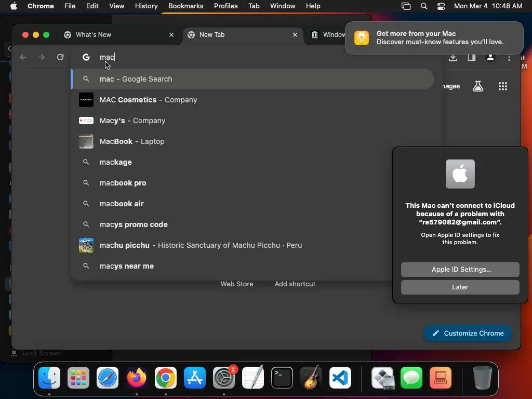Open Launchpad from the Dock
The image size is (532, 399).
click(x=78, y=378)
